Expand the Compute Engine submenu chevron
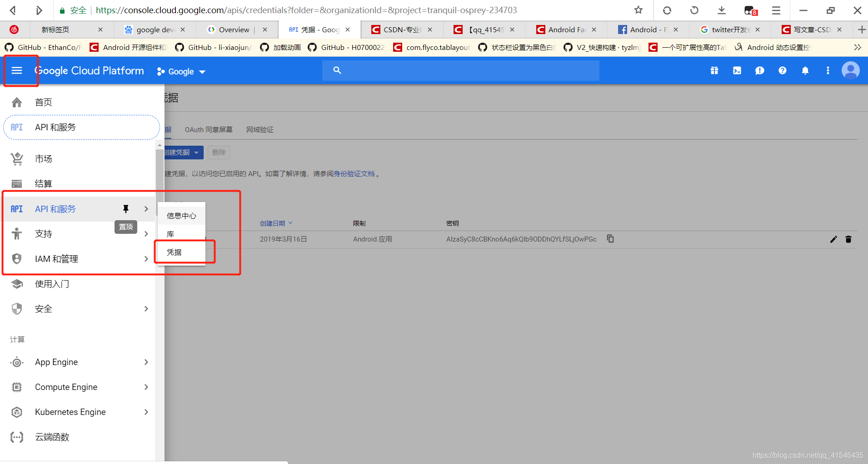This screenshot has width=868, height=464. 146,387
